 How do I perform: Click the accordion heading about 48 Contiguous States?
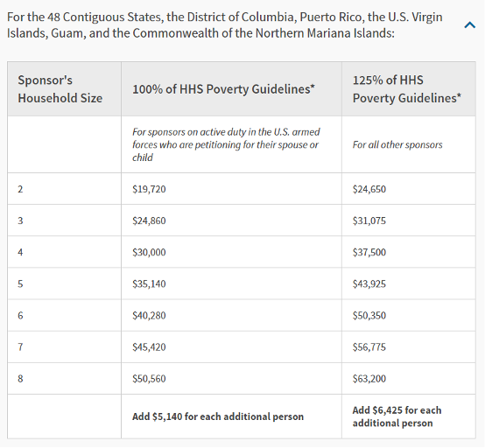(225, 25)
